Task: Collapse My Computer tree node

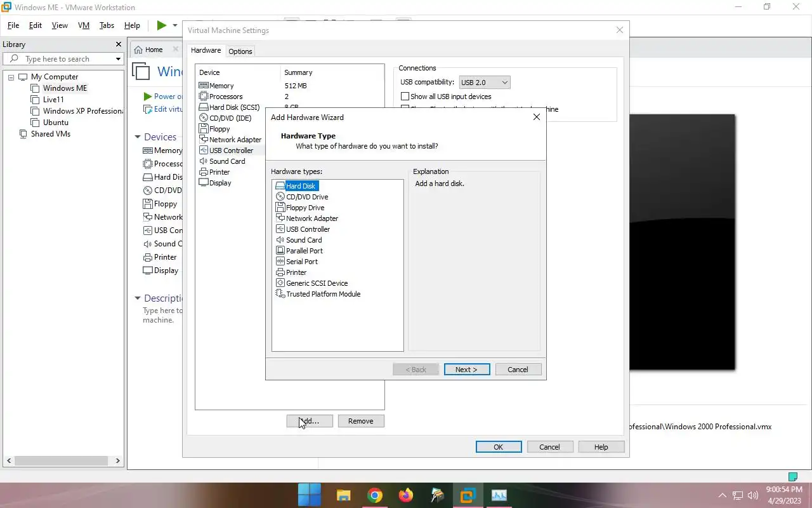Action: [11, 77]
